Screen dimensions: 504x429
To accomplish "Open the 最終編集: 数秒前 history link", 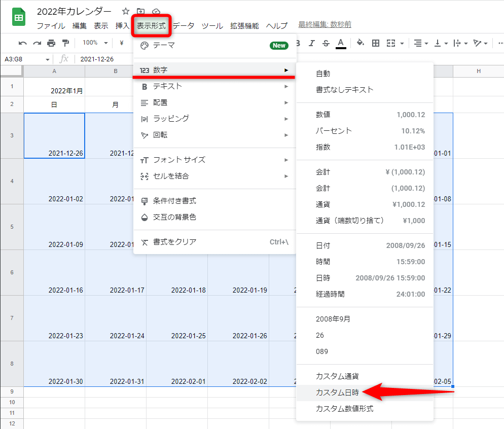I will point(325,25).
